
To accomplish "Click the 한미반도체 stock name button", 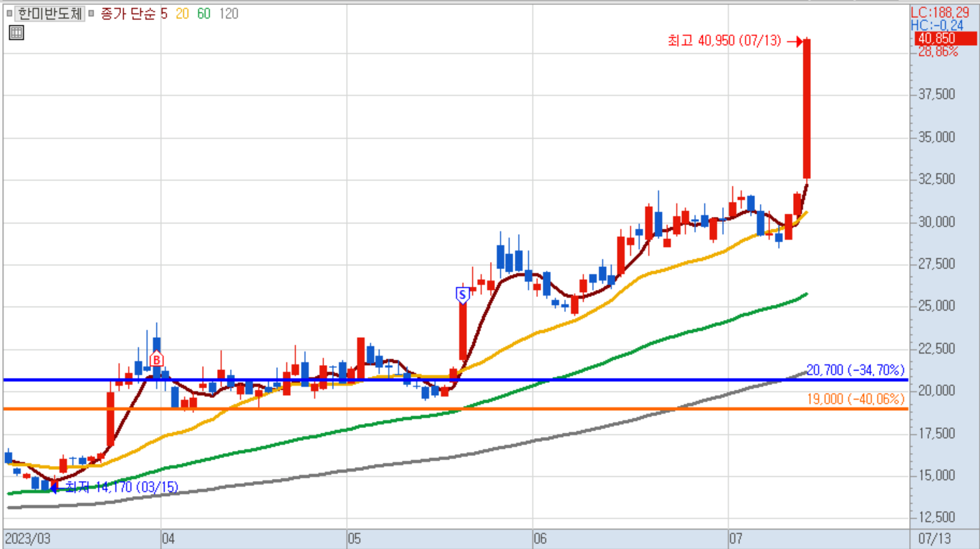I will [49, 14].
